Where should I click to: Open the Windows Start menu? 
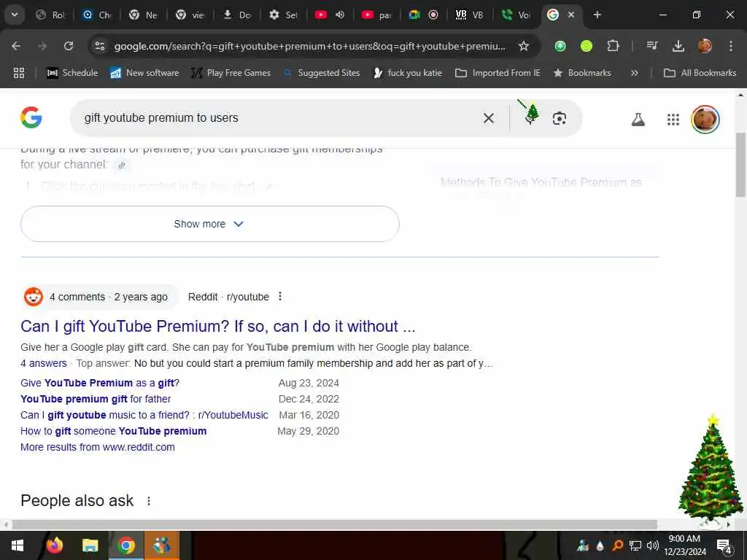[x=18, y=545]
